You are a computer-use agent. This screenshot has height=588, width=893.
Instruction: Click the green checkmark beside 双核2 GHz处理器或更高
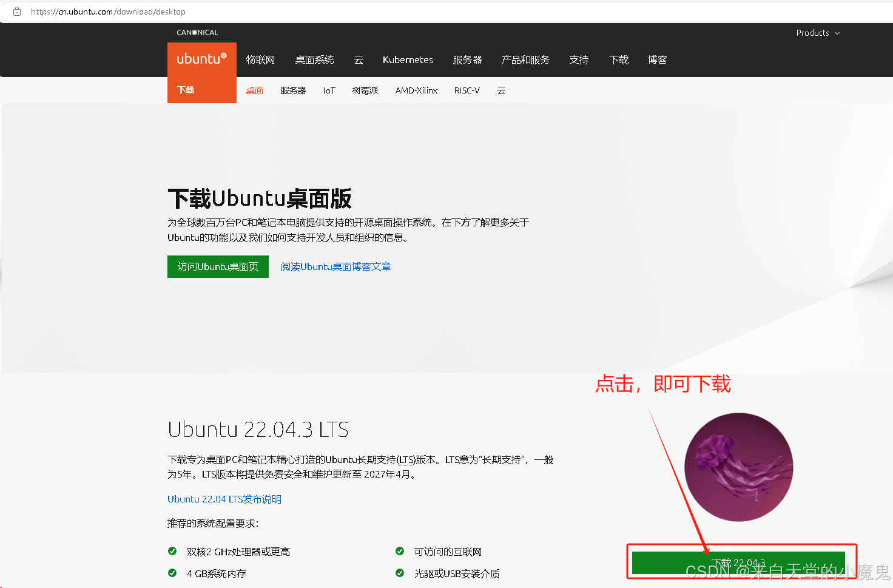(x=172, y=551)
